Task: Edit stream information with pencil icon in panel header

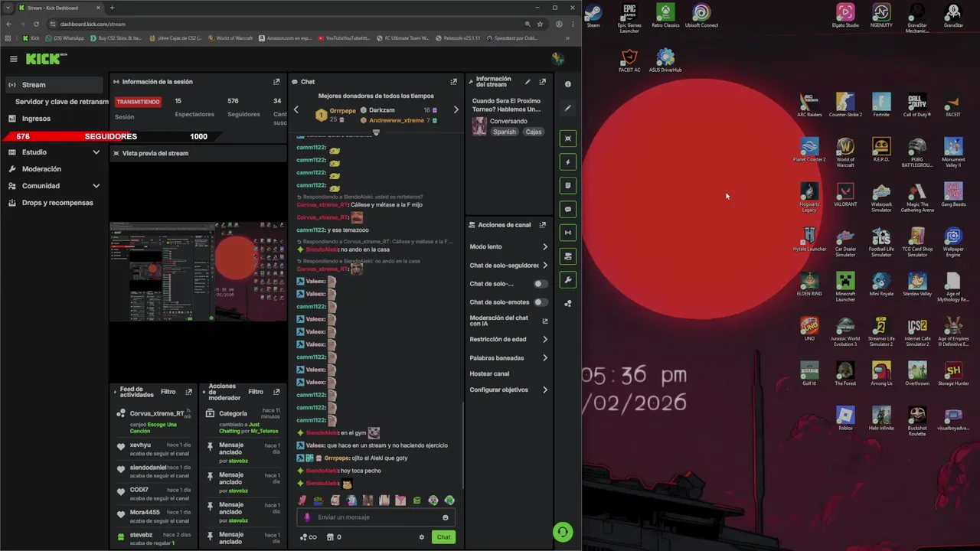Action: click(528, 82)
